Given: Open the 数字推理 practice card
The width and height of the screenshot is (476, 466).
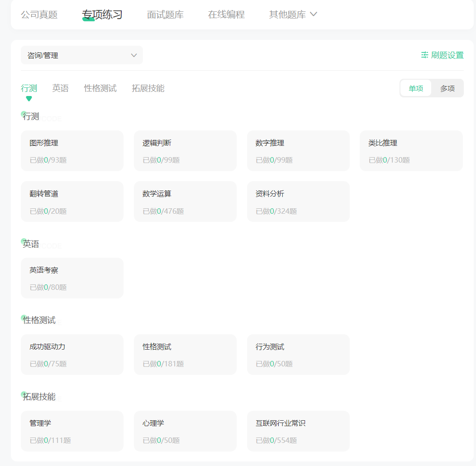Looking at the screenshot, I should 299,151.
